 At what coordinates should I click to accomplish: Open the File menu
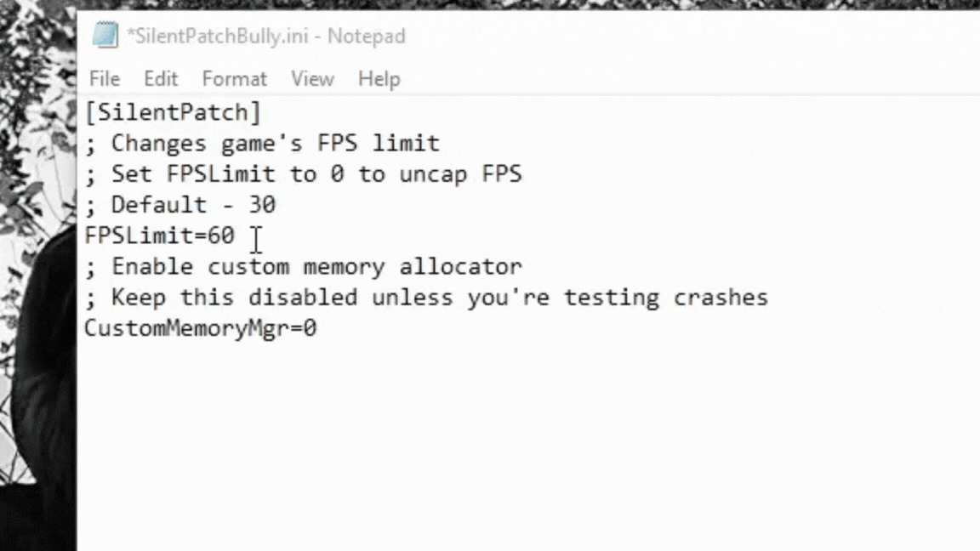click(105, 79)
